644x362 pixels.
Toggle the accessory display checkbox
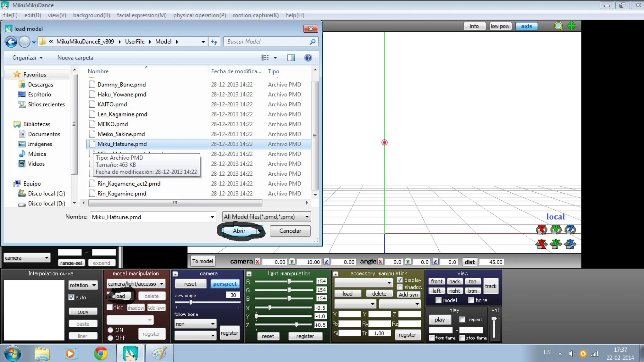[400, 280]
